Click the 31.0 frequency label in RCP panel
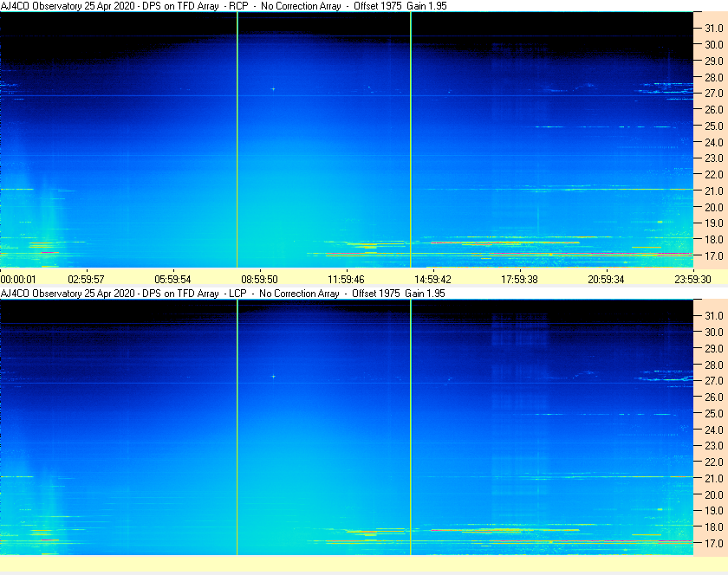This screenshot has width=728, height=575. 714,29
